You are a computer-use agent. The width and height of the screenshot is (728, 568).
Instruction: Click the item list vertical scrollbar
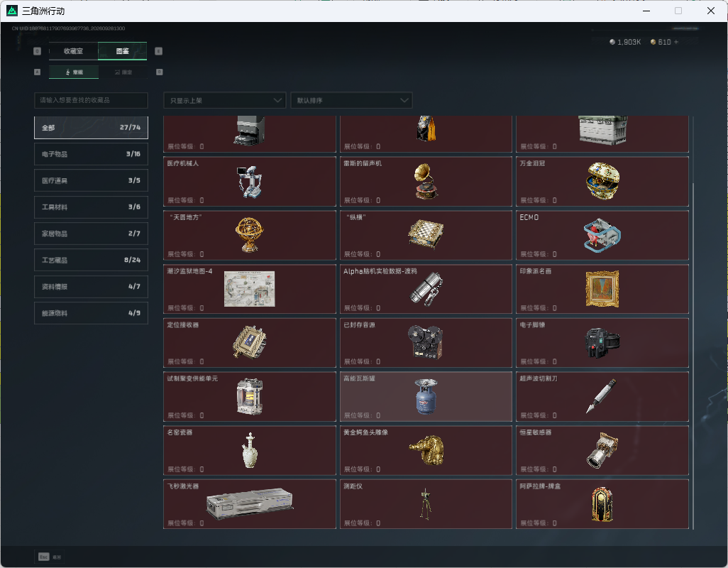pos(693,355)
